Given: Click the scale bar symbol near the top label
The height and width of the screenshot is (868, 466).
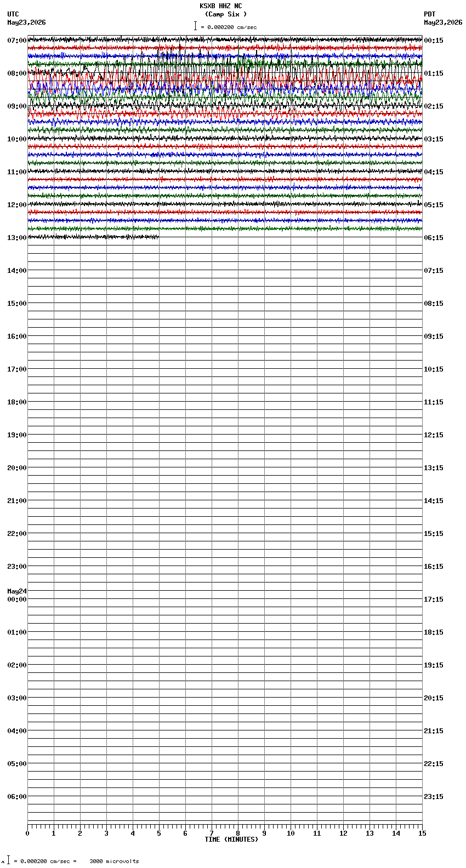Looking at the screenshot, I should [195, 26].
